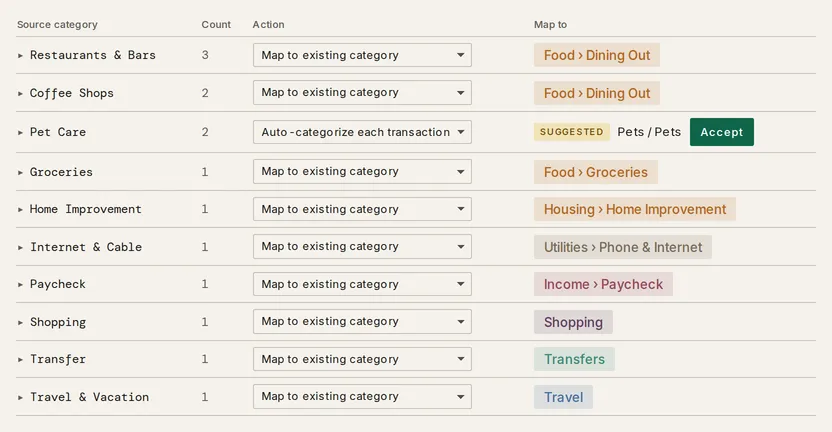Click the Utilities › Phone & Internet tag

[x=623, y=247]
